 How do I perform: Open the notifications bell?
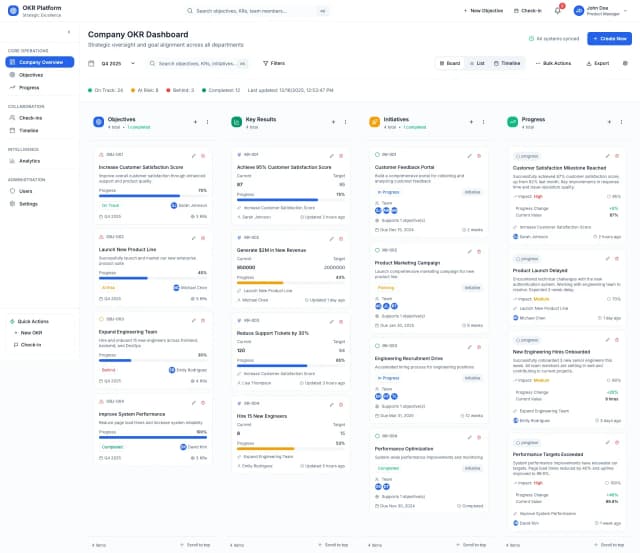tap(558, 10)
